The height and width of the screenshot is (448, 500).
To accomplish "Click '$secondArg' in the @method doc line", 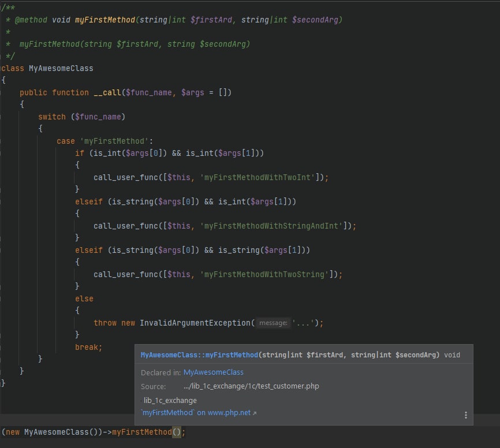I will (x=315, y=20).
